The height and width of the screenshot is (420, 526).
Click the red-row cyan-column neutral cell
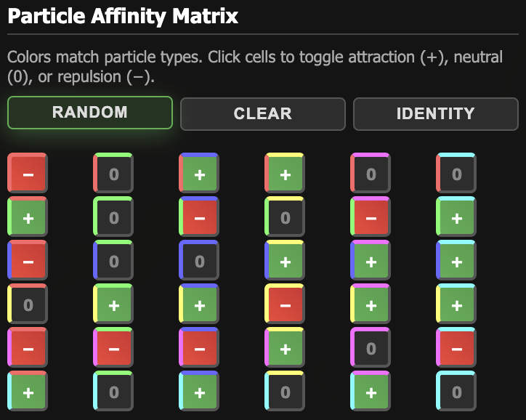click(456, 174)
